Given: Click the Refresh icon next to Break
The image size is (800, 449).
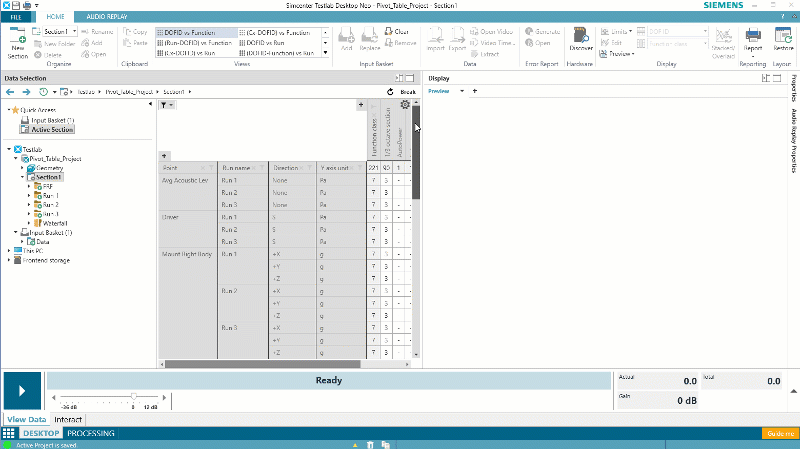Looking at the screenshot, I should [x=391, y=91].
